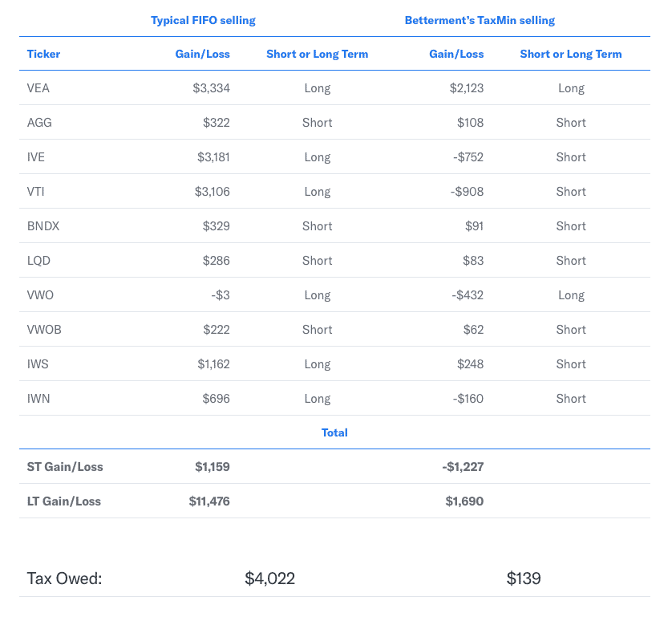This screenshot has width=672, height=617.
Task: Pick the '$2,123' TaxMin gain value
Action: pos(467,88)
